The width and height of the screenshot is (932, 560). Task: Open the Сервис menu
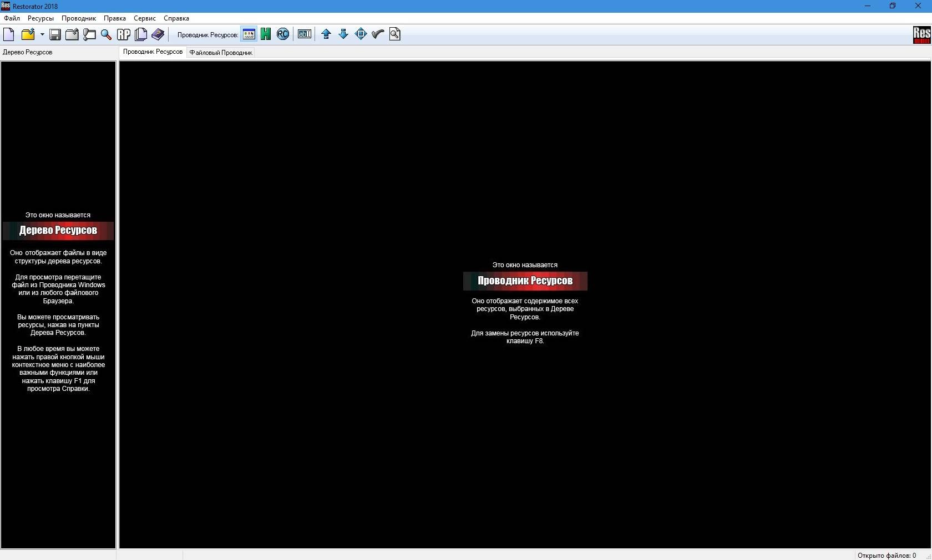(145, 18)
